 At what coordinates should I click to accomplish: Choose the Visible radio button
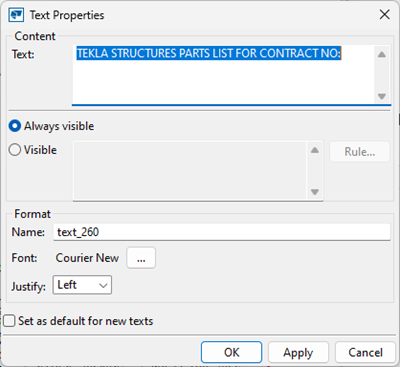(15, 150)
